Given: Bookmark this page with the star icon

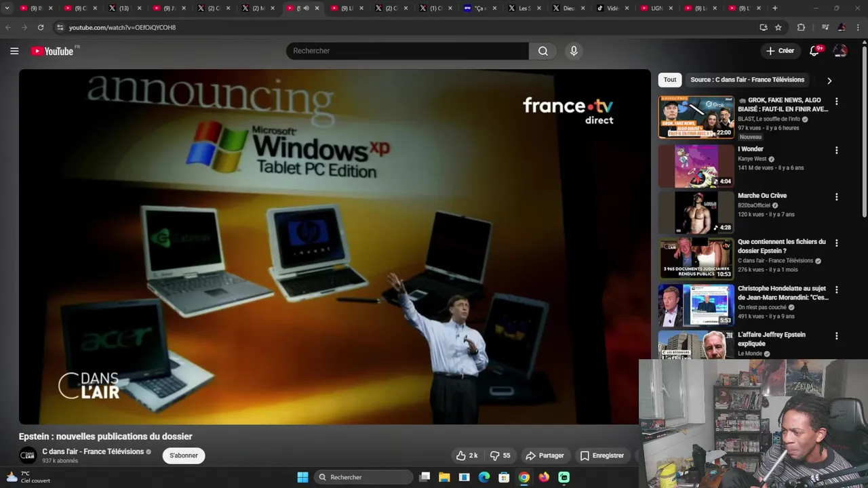Looking at the screenshot, I should tap(778, 27).
